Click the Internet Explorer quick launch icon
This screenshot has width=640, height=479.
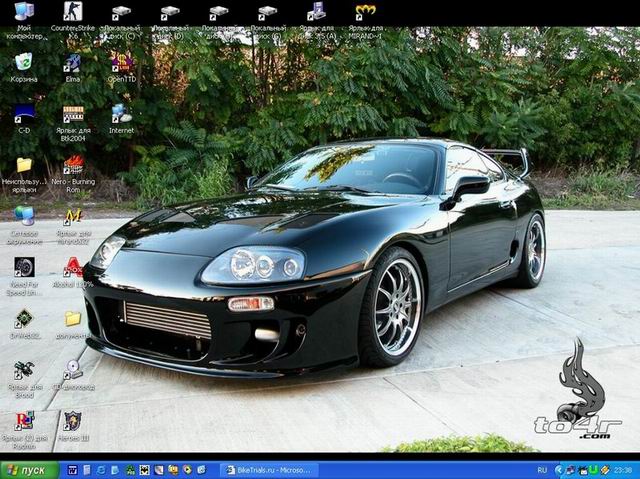coord(100,469)
